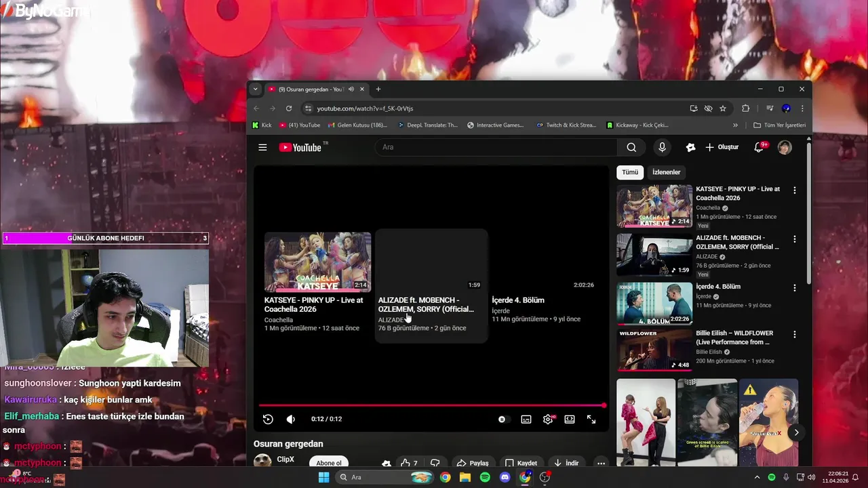Show next Shorts with the right arrow
868x488 pixels.
[x=796, y=432]
